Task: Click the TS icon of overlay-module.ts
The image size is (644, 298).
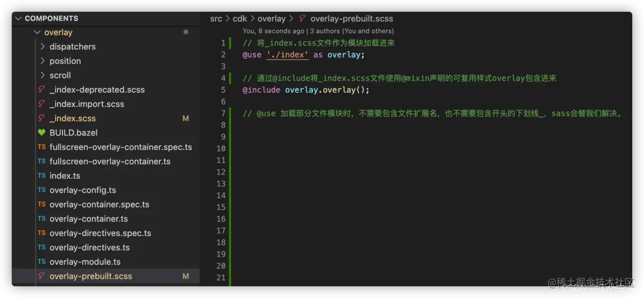Action: tap(41, 262)
